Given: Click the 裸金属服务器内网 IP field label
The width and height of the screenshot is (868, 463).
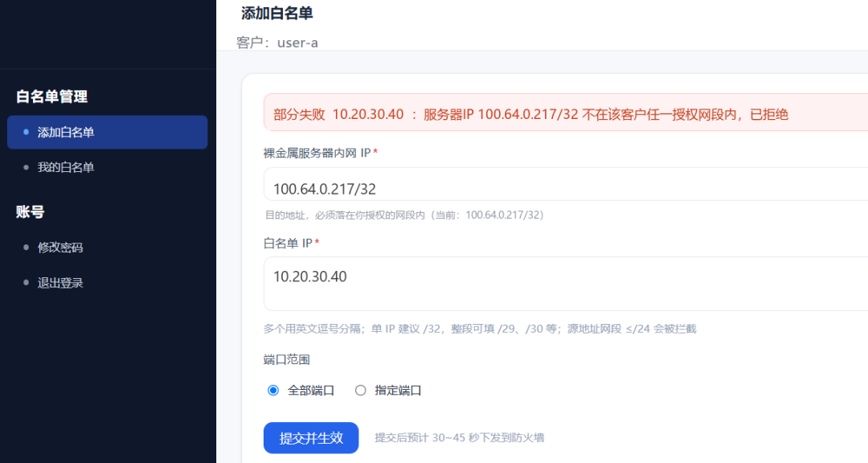Looking at the screenshot, I should [321, 154].
